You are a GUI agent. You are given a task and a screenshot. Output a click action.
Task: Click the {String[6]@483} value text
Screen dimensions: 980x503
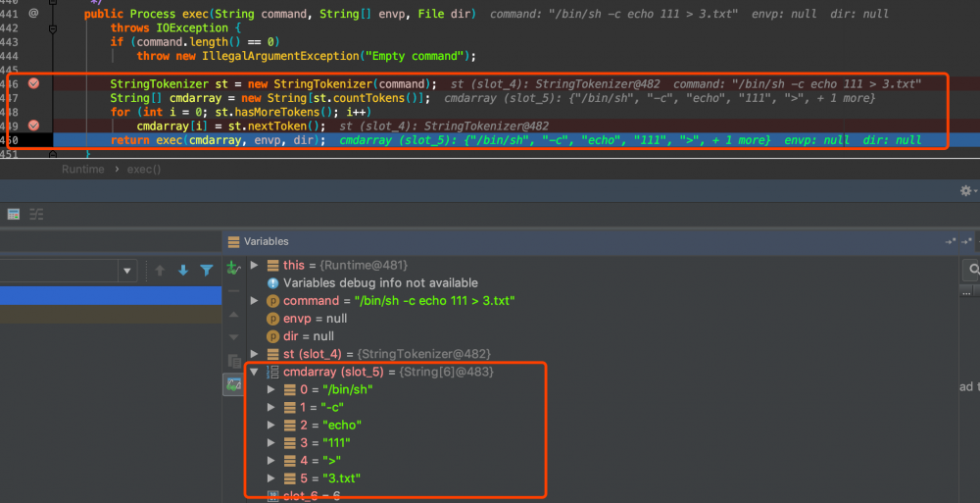point(446,372)
